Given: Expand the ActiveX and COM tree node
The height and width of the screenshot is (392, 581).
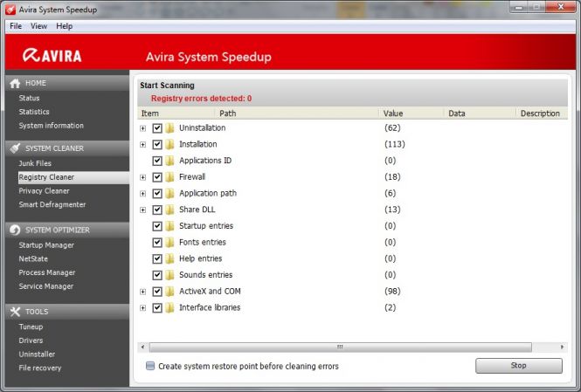Looking at the screenshot, I should 142,292.
